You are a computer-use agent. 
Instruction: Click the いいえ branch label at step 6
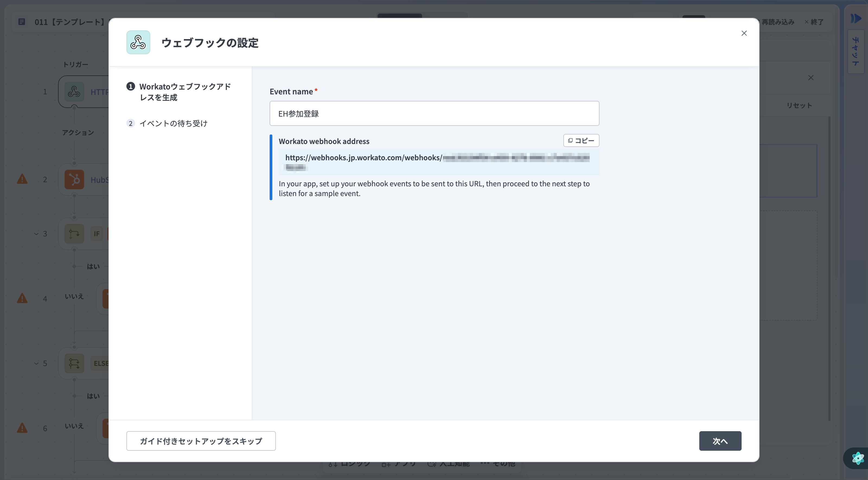tap(74, 426)
